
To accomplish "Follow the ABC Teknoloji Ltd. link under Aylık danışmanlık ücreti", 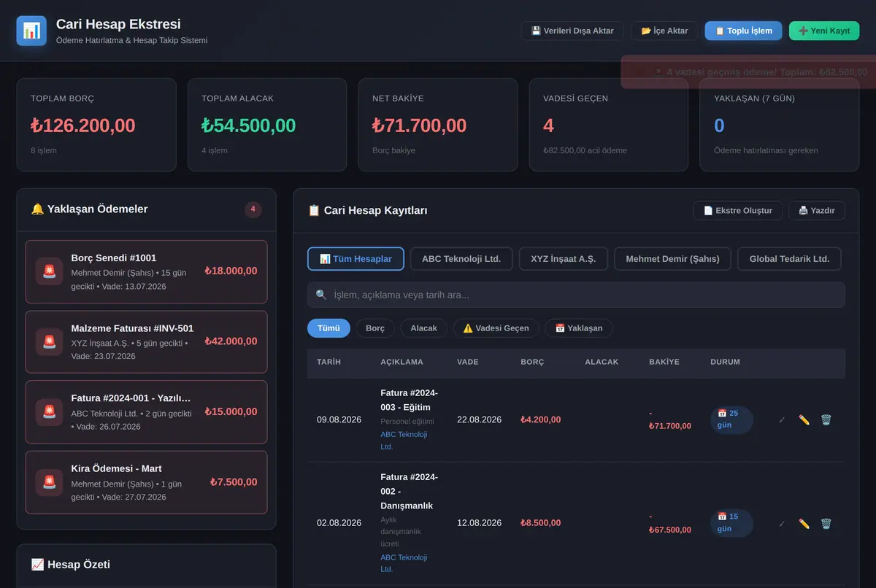I will pos(404,563).
